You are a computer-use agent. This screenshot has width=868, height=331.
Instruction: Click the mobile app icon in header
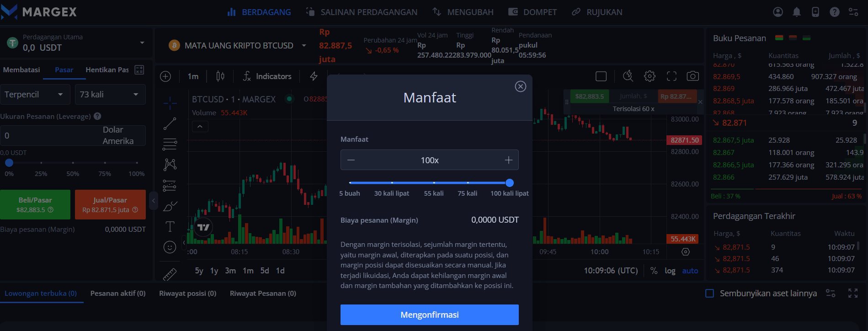[815, 12]
